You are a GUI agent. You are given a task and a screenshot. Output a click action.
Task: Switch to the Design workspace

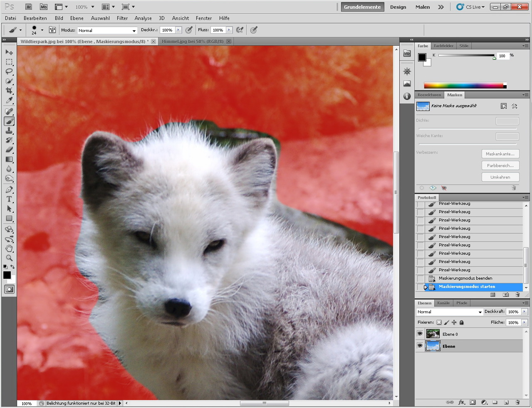point(398,7)
